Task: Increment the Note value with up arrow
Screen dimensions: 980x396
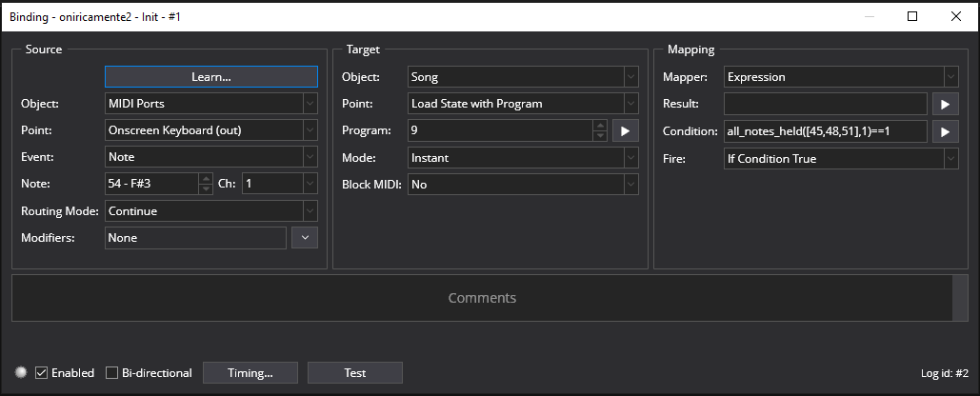Action: coord(206,178)
